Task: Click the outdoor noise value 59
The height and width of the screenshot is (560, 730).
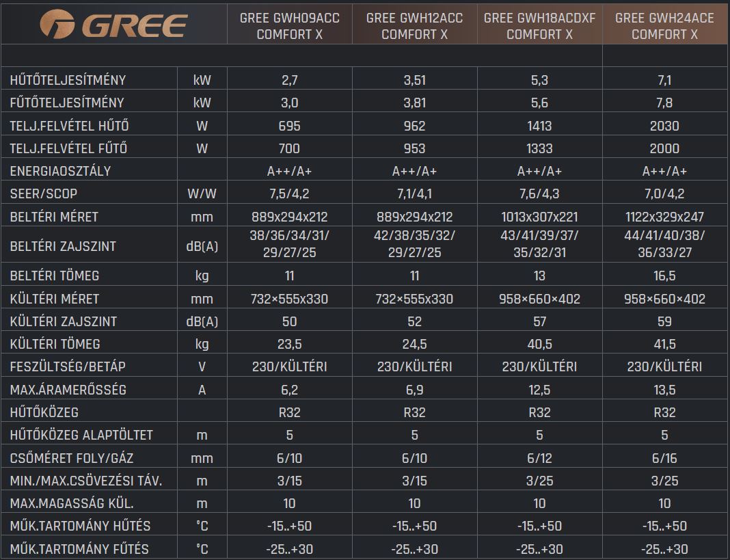Action: click(664, 321)
